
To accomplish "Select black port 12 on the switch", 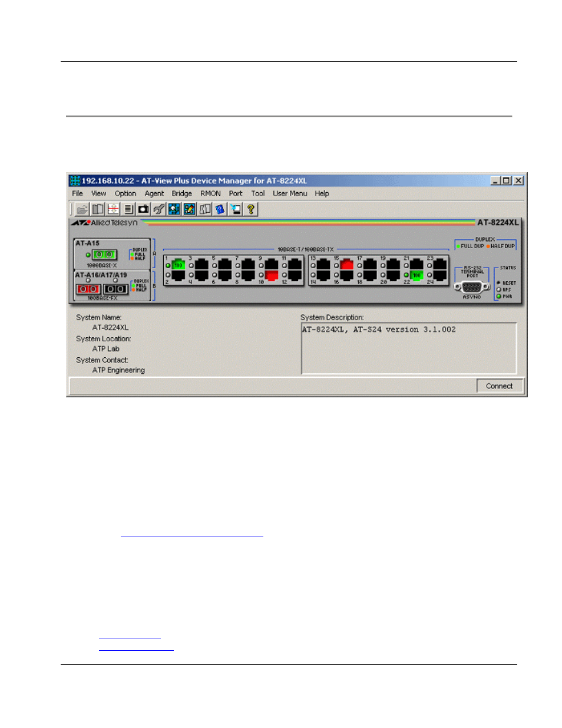I will click(x=295, y=275).
